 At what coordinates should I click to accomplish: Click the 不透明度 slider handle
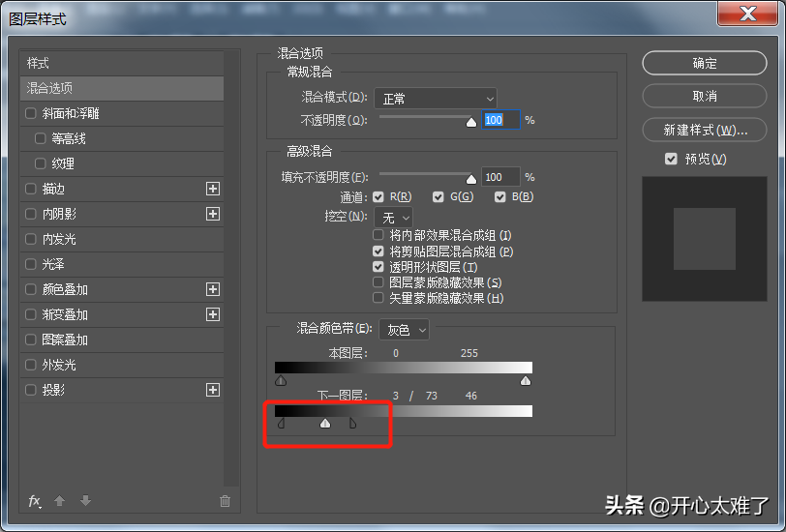[x=471, y=122]
